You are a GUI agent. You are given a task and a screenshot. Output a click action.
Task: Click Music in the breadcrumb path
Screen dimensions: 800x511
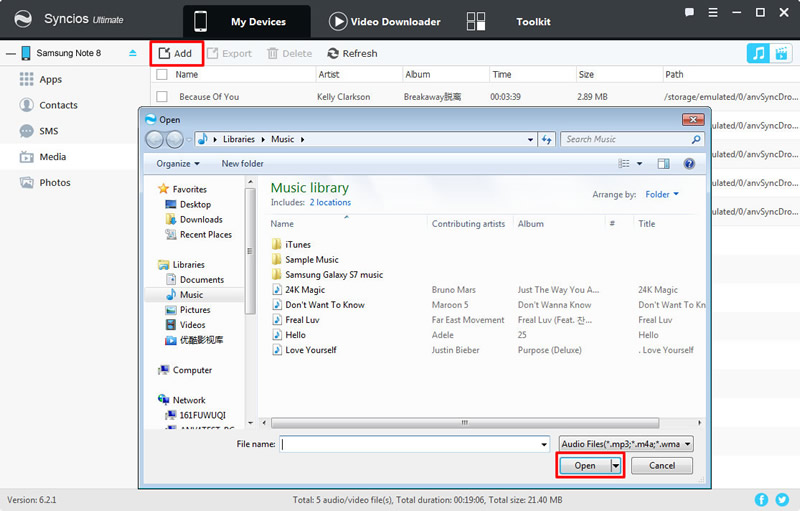coord(283,139)
